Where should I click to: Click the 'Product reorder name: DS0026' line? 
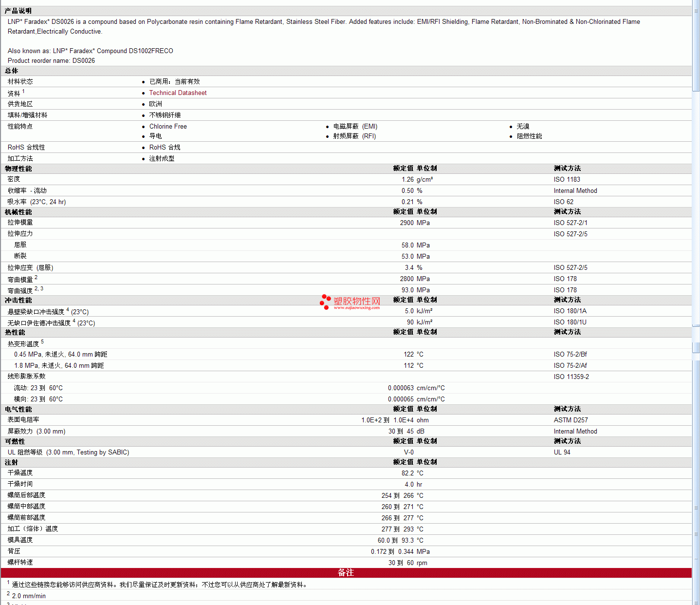51,60
